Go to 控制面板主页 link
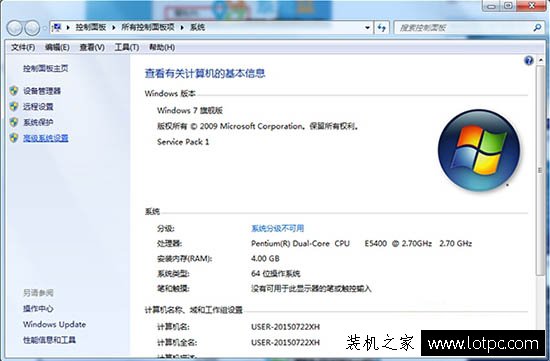Image resolution: width=550 pixels, height=361 pixels. pyautogui.click(x=46, y=68)
